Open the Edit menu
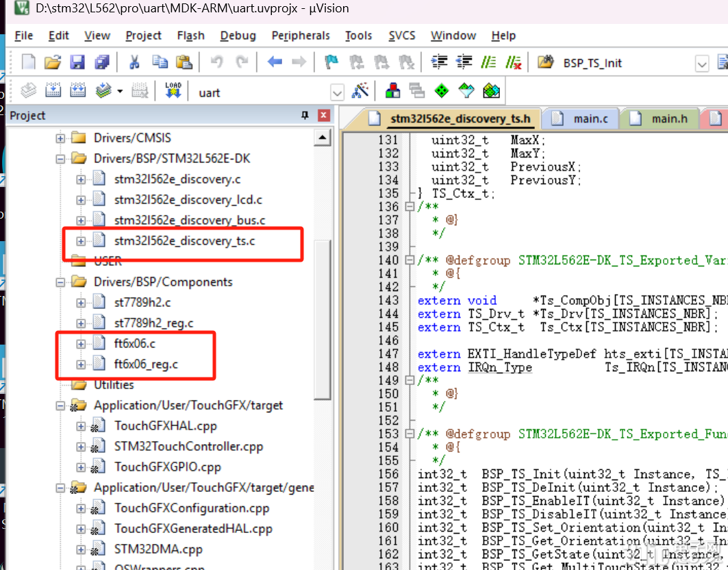 pyautogui.click(x=58, y=36)
